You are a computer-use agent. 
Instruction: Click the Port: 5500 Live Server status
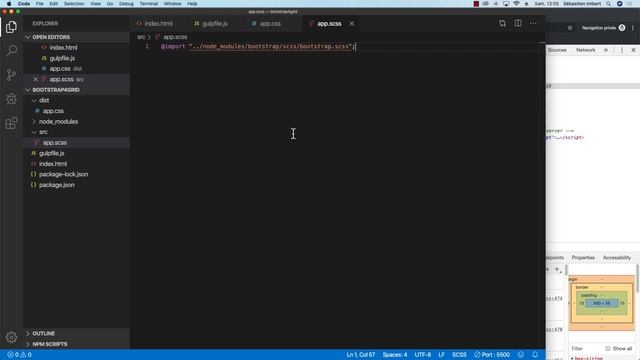492,355
